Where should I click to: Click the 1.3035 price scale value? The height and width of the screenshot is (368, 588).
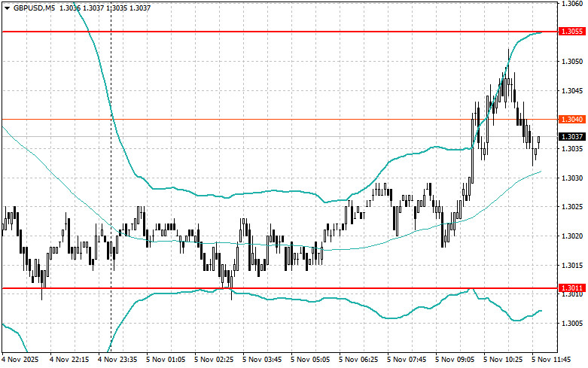(572, 149)
